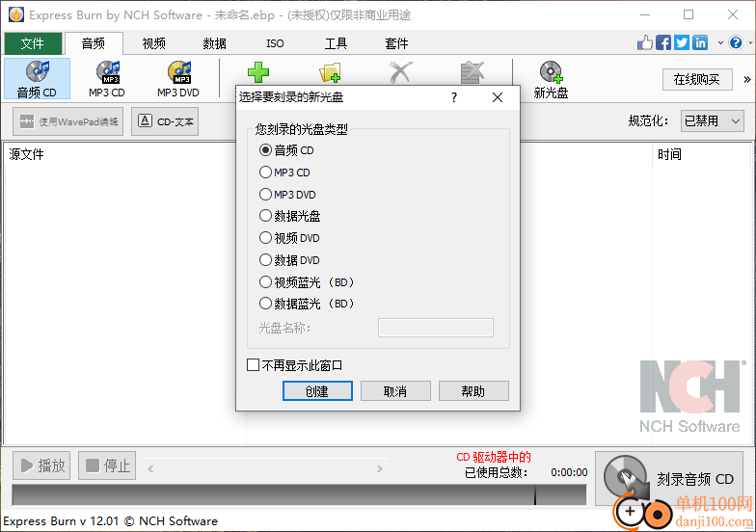Switch to the 套件 tab
This screenshot has height=532, width=756.
point(397,43)
